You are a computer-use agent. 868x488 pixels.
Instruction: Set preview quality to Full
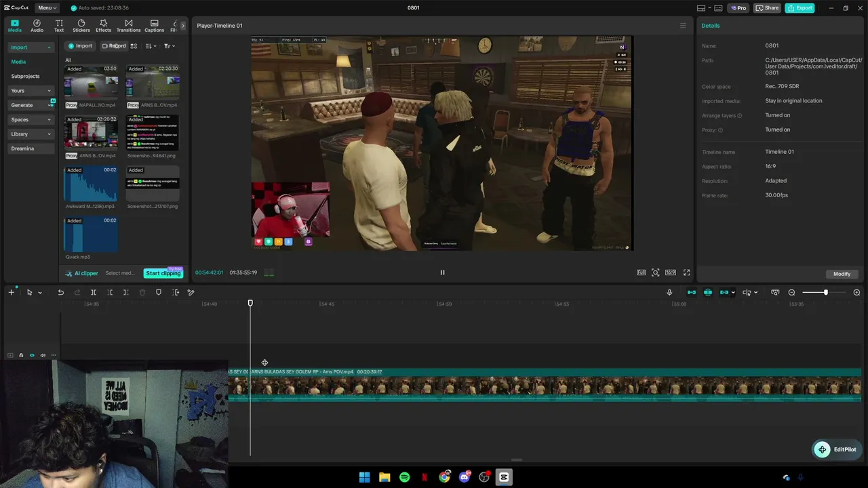pyautogui.click(x=641, y=272)
